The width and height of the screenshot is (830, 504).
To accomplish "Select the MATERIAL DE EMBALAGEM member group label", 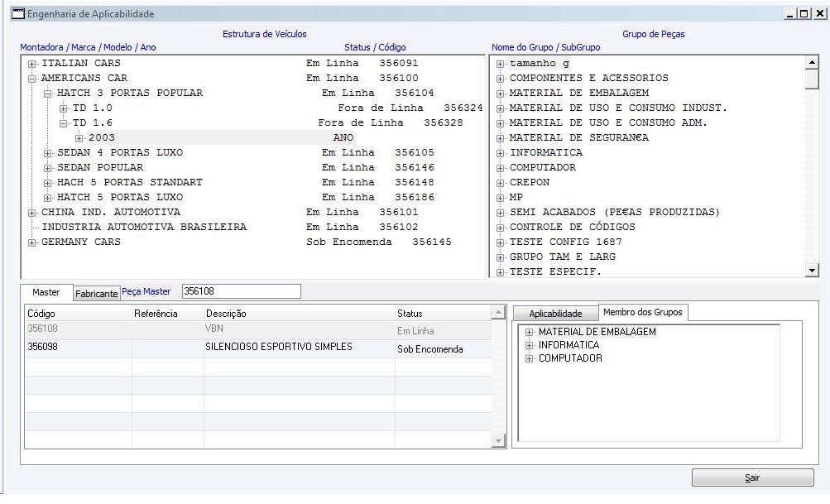I will click(x=597, y=332).
